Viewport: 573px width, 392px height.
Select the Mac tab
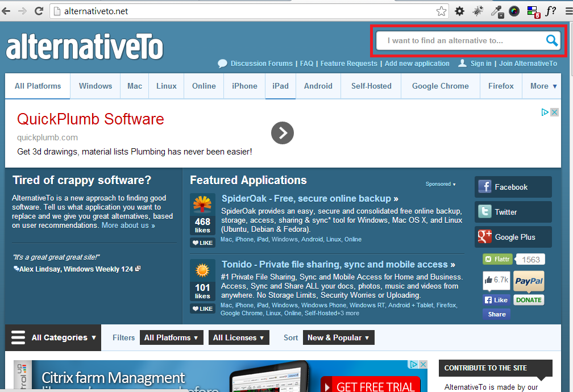[135, 86]
